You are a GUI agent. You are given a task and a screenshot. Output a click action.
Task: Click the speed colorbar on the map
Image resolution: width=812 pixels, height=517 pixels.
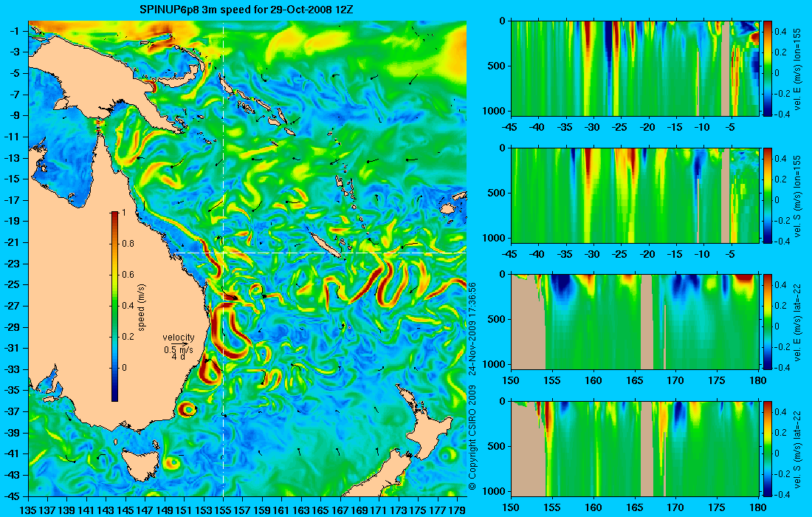pyautogui.click(x=114, y=307)
